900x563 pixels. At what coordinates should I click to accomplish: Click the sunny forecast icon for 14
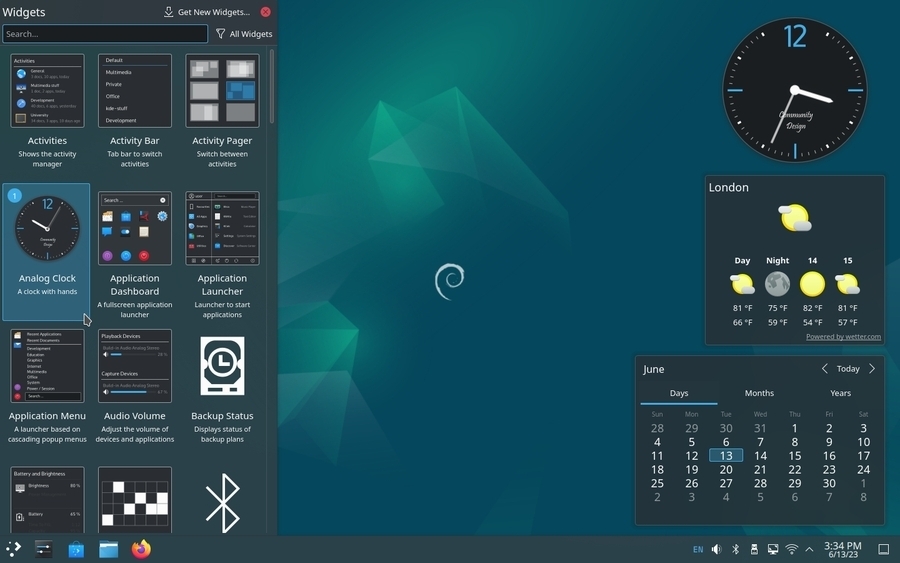tap(812, 284)
